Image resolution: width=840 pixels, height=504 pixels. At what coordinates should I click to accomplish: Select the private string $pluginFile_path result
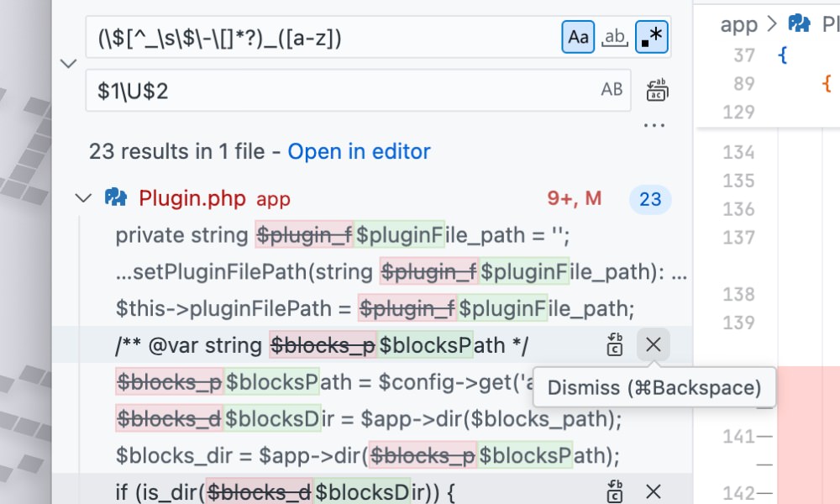tap(343, 235)
